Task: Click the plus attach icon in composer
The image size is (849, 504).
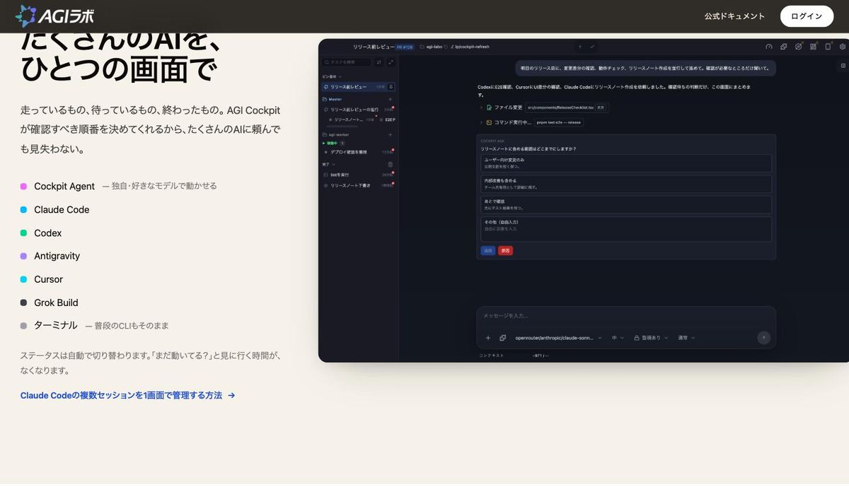Action: click(487, 338)
